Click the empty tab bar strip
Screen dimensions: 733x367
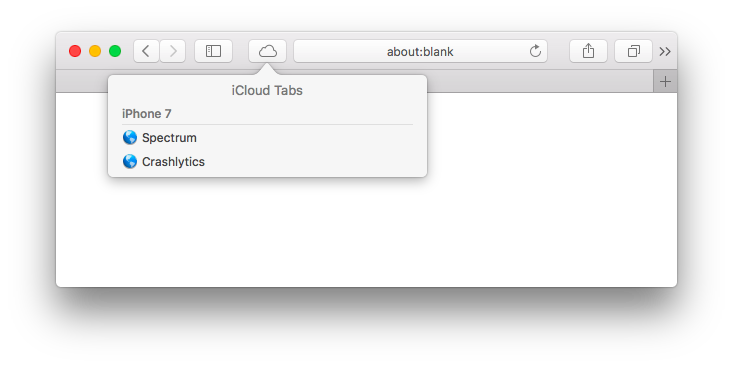[x=540, y=82]
